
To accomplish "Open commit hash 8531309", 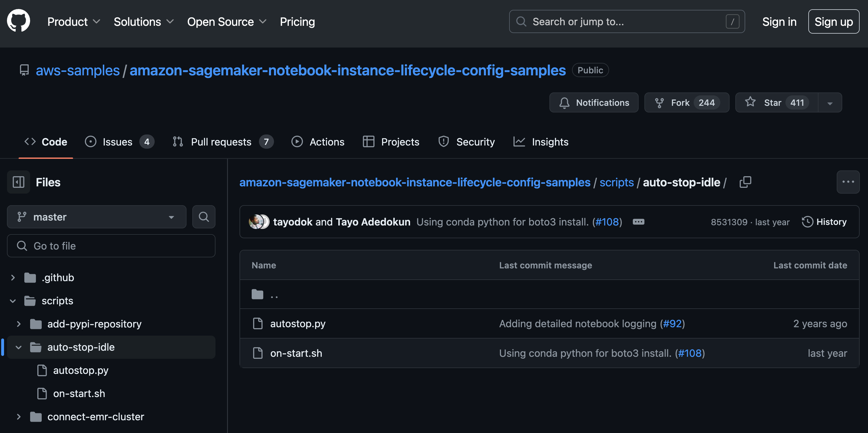I will click(x=729, y=222).
